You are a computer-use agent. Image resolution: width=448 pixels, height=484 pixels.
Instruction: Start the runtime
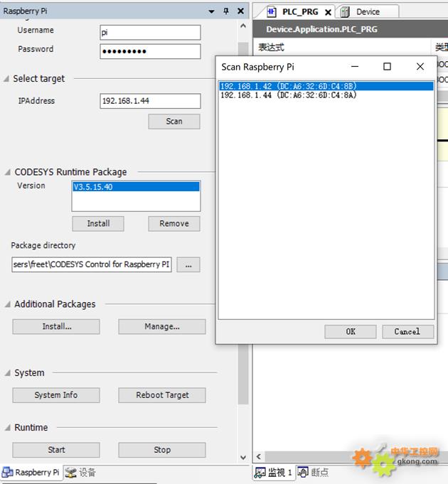56,450
